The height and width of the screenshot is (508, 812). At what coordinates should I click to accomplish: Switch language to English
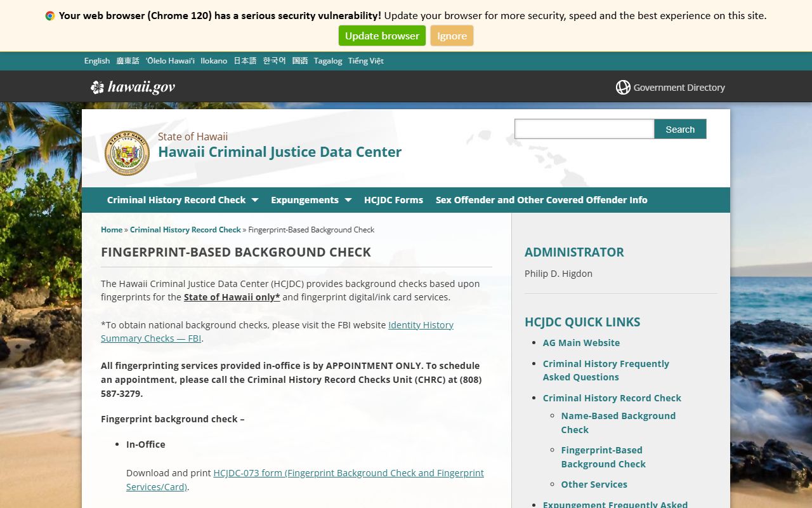click(x=97, y=61)
